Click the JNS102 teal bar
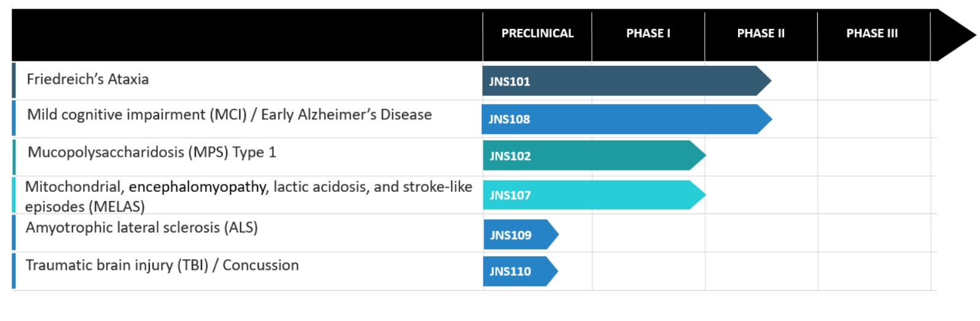This screenshot has height=321, width=980. click(594, 156)
